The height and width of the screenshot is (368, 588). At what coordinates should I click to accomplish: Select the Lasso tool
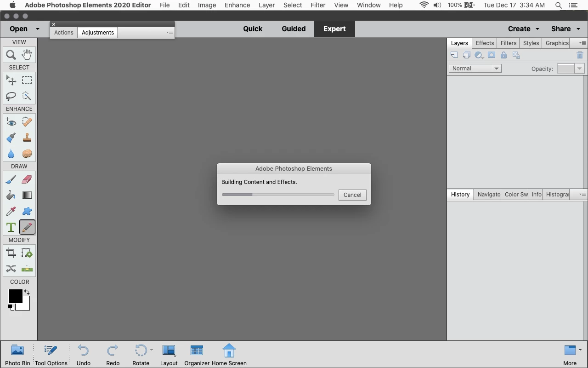click(x=11, y=96)
